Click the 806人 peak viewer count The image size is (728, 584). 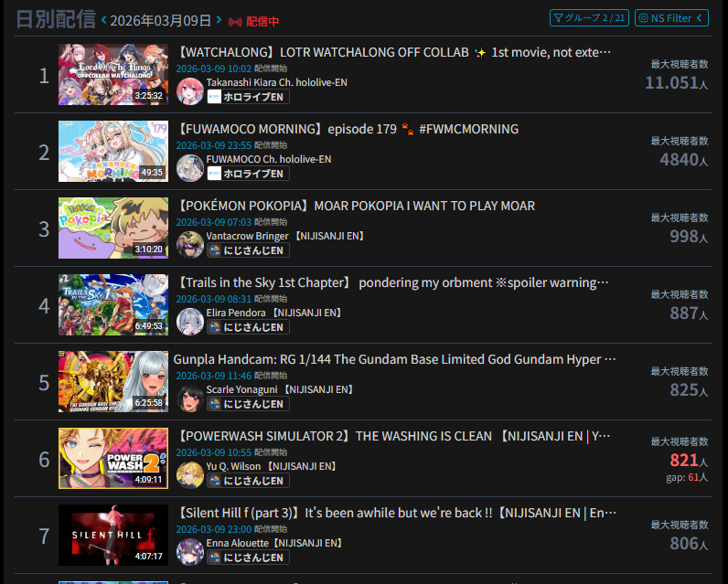(689, 544)
